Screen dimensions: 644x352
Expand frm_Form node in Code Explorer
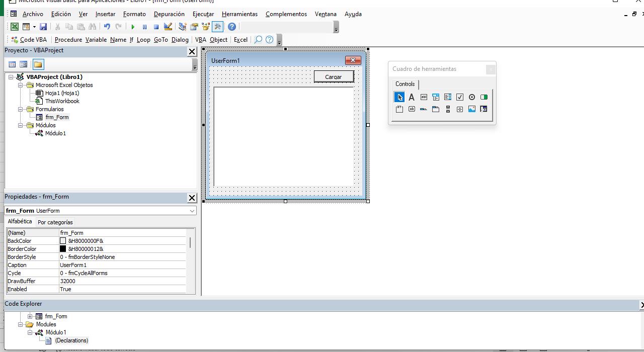click(x=30, y=316)
